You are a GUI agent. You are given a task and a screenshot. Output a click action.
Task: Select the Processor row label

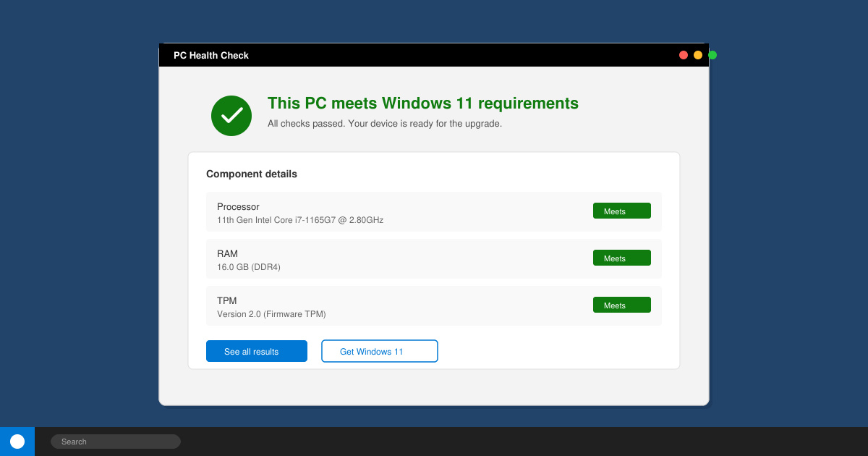tap(238, 207)
